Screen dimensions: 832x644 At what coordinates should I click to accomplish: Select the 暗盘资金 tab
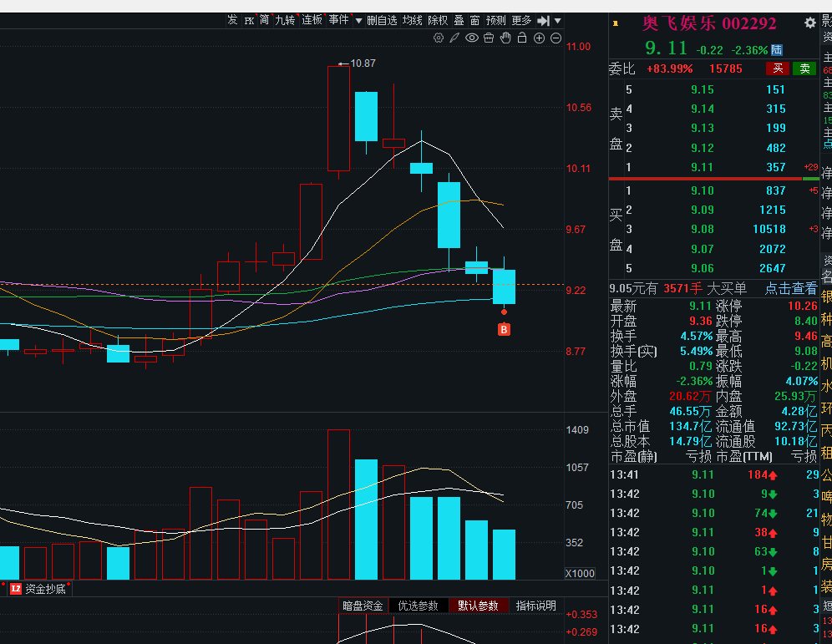pos(363,606)
